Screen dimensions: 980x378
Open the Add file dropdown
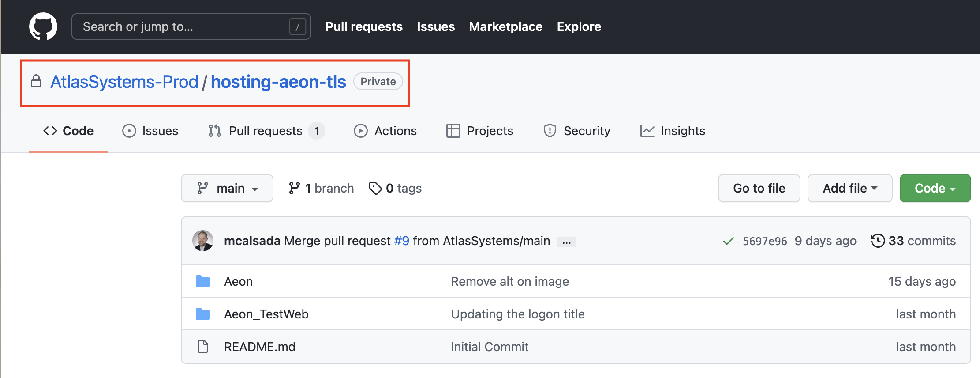point(849,189)
